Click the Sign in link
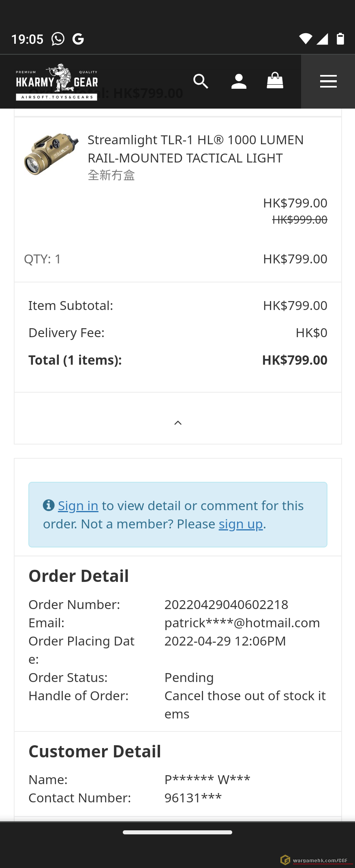Image resolution: width=355 pixels, height=868 pixels. [x=78, y=506]
